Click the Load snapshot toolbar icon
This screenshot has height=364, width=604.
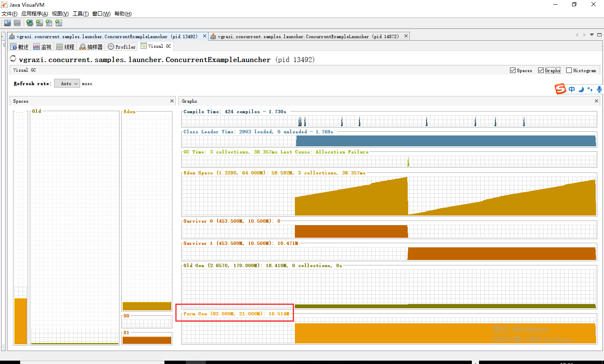click(8, 23)
